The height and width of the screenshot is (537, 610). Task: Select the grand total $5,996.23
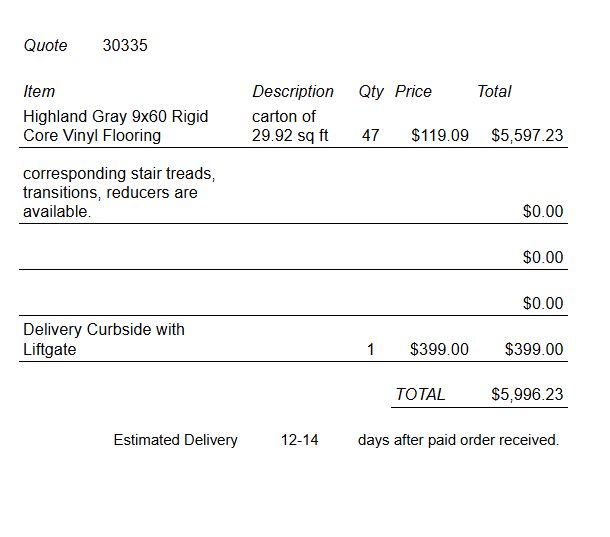(527, 395)
